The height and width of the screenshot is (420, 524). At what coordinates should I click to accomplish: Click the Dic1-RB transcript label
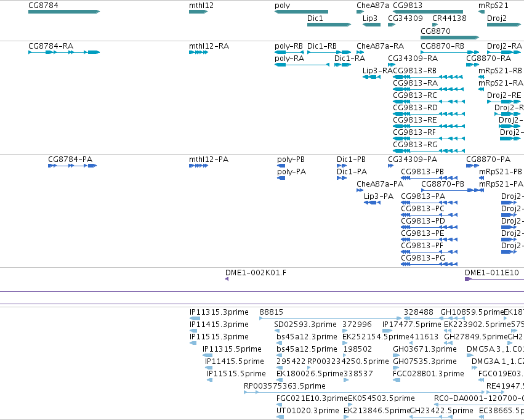coord(322,46)
